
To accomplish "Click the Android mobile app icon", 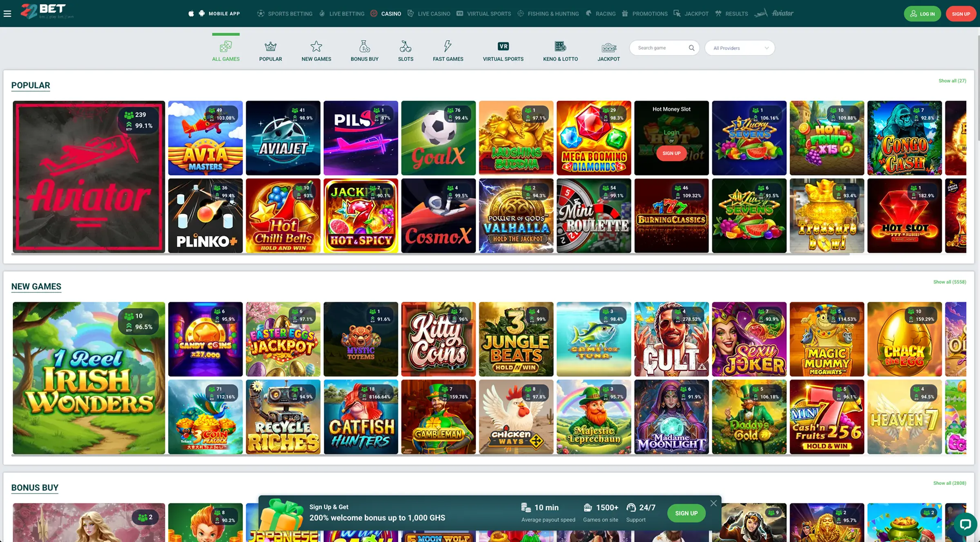I will (202, 13).
